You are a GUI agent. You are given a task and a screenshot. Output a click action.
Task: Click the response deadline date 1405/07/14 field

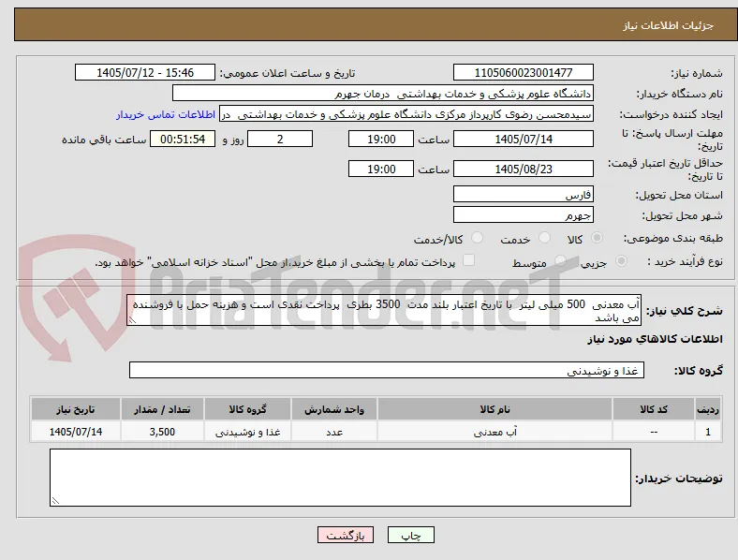523,139
